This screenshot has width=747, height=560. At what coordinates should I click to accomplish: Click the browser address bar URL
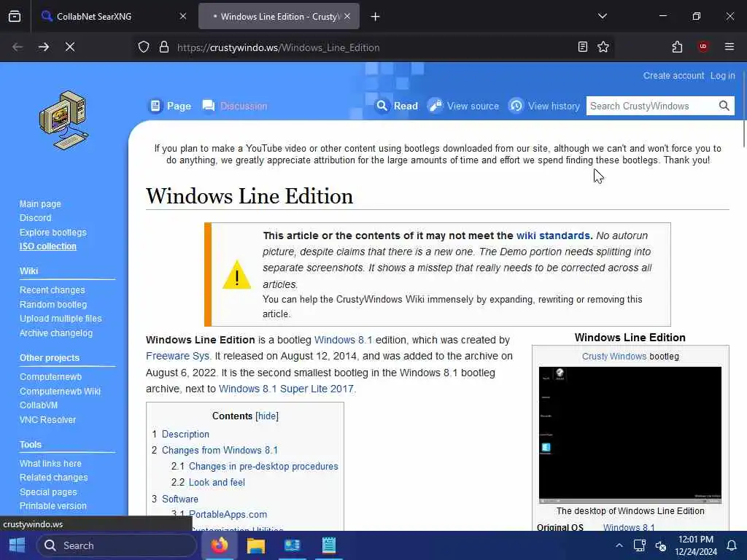(278, 47)
